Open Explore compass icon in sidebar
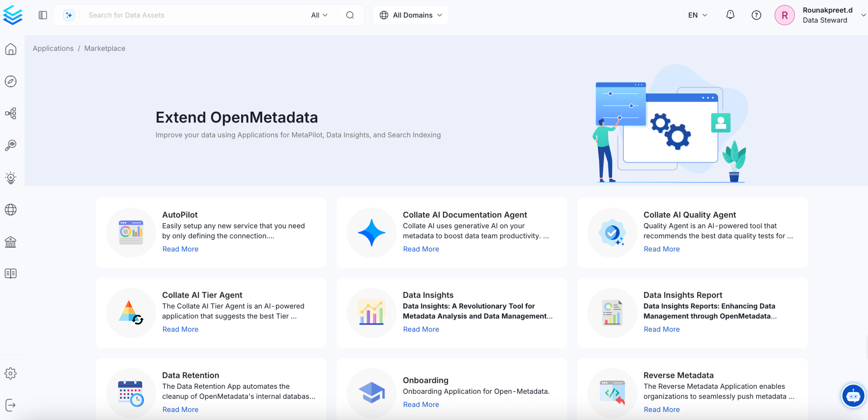The width and height of the screenshot is (868, 420). click(x=11, y=81)
